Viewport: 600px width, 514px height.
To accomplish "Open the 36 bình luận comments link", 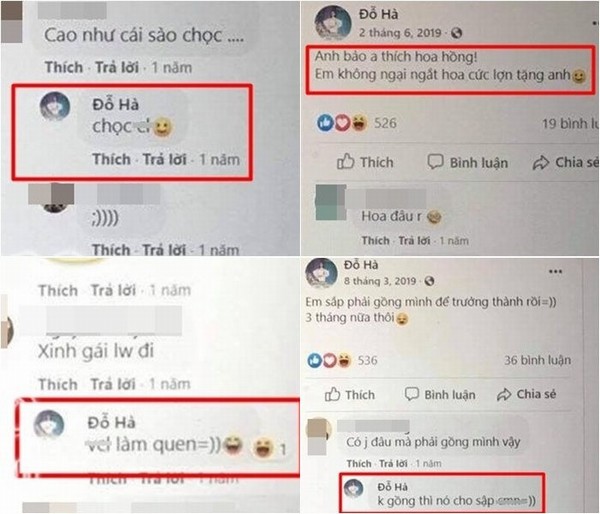I will 537,360.
